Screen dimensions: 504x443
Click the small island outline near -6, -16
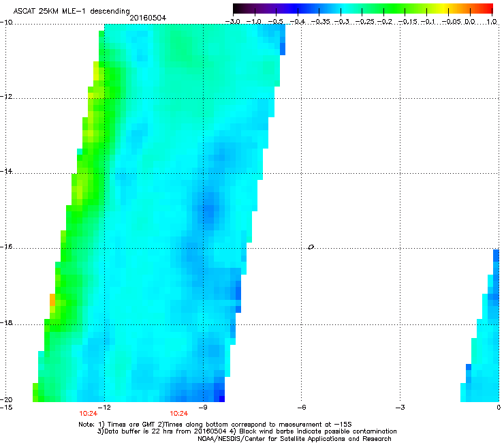pyautogui.click(x=311, y=247)
